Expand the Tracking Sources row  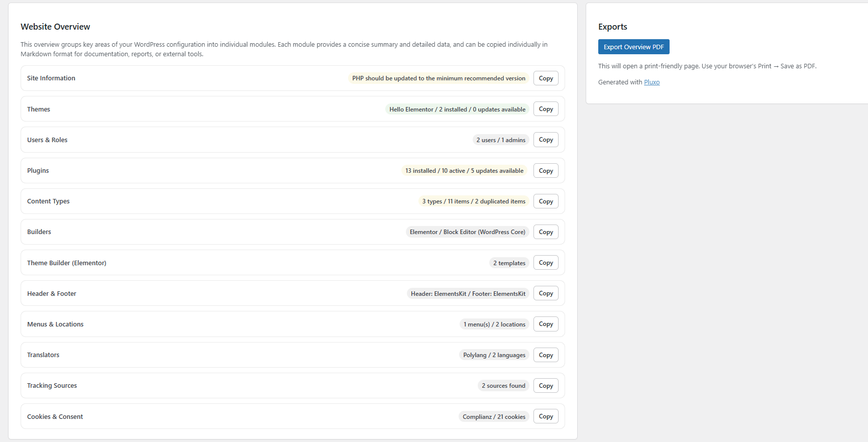(52, 386)
